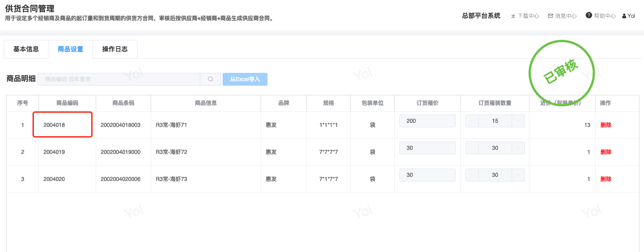Viewport: 644px width, 252px height.
Task: Open the 下载中心 download center
Action: (525, 16)
